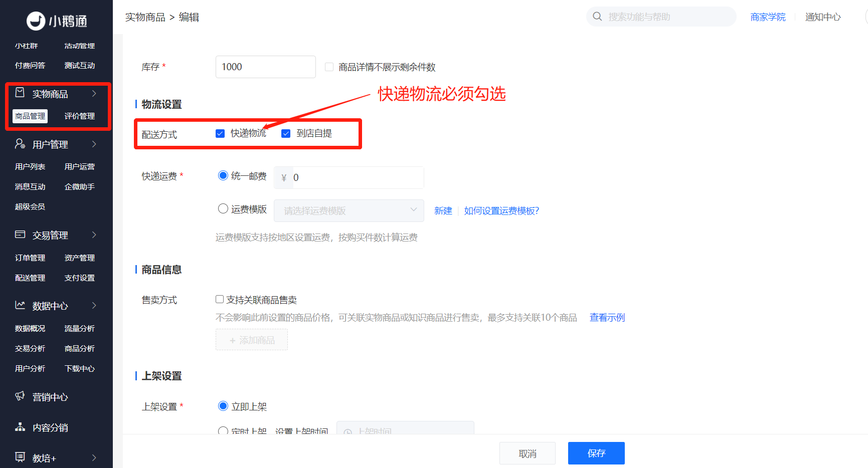Click the 内容分销 hierarchy icon
The image size is (868, 468).
(20, 427)
